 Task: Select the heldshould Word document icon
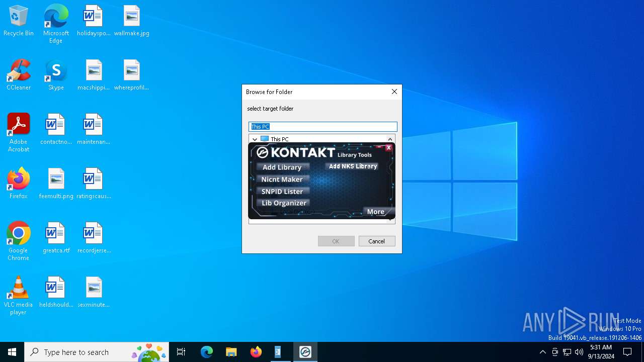pos(56,292)
